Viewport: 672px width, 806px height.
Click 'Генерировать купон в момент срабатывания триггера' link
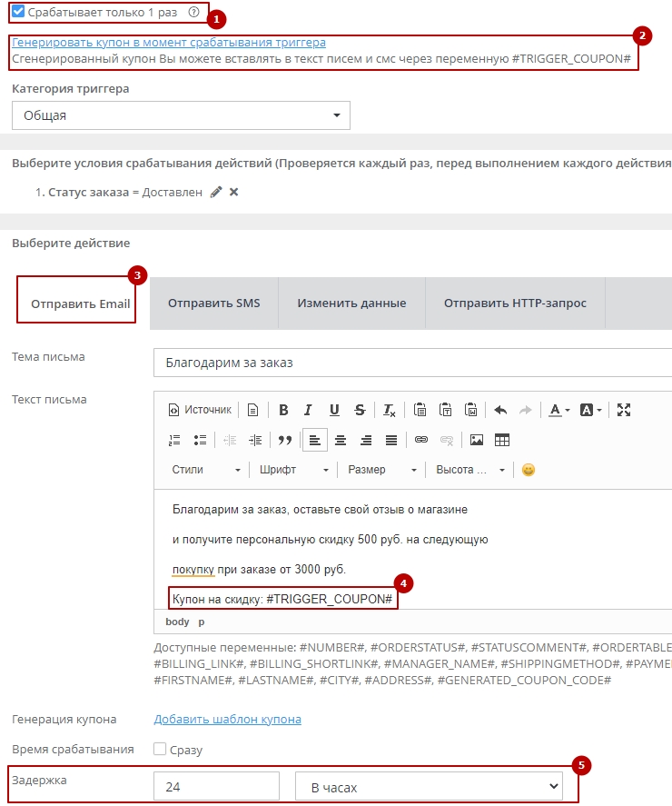point(169,43)
